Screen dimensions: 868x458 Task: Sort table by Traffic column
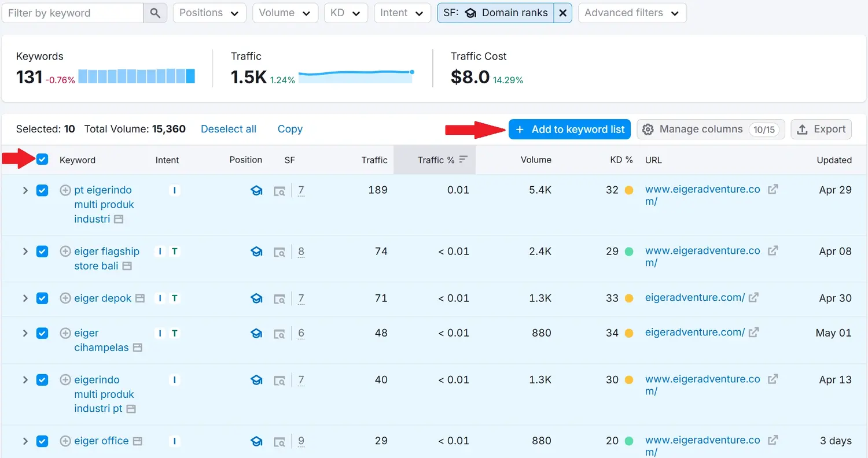(374, 160)
